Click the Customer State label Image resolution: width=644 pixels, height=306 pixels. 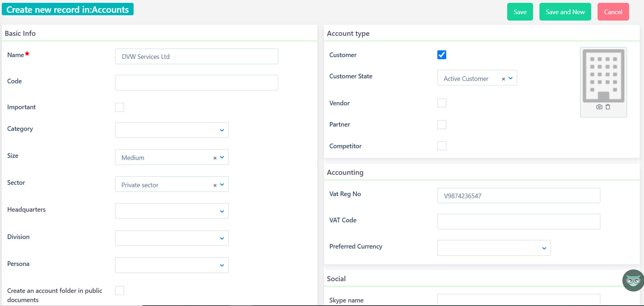coord(351,76)
